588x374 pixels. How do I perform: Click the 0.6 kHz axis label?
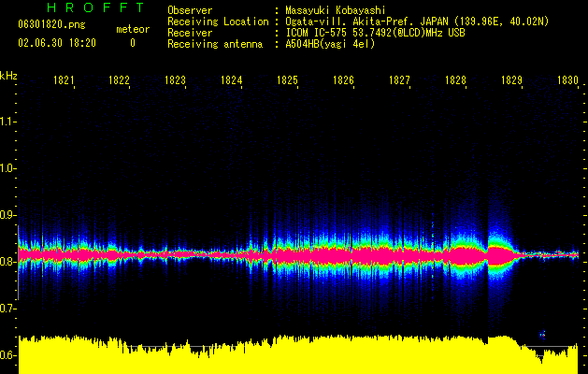tap(7, 355)
